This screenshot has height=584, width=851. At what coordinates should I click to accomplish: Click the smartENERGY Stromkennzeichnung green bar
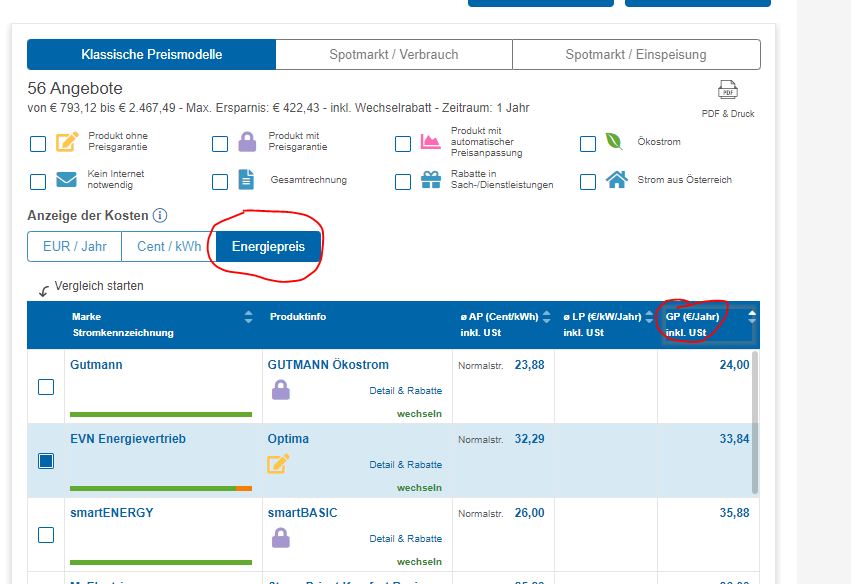click(161, 562)
